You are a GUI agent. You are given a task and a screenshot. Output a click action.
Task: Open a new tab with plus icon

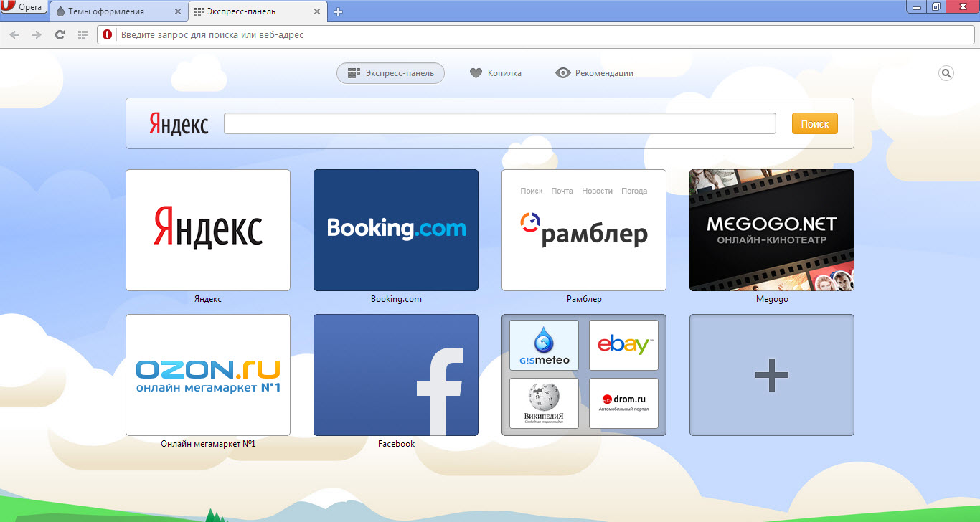[339, 11]
